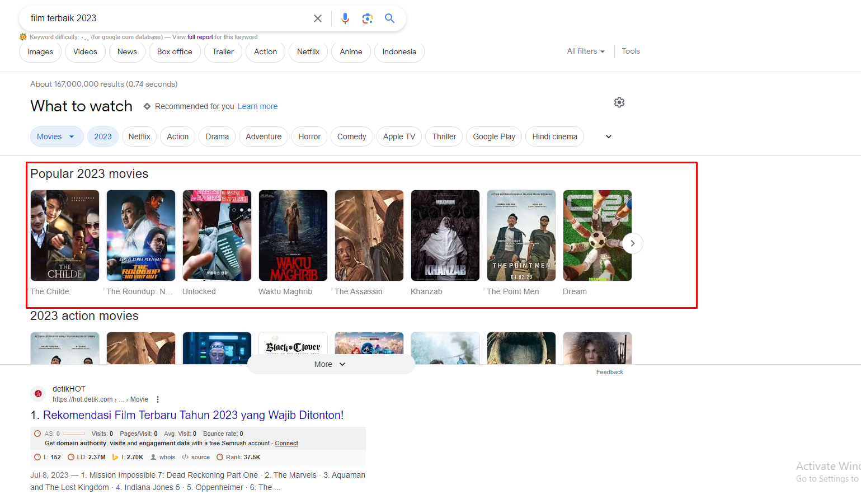Viewport: 861px width, 504px height.
Task: Open the Movies category dropdown
Action: [57, 136]
